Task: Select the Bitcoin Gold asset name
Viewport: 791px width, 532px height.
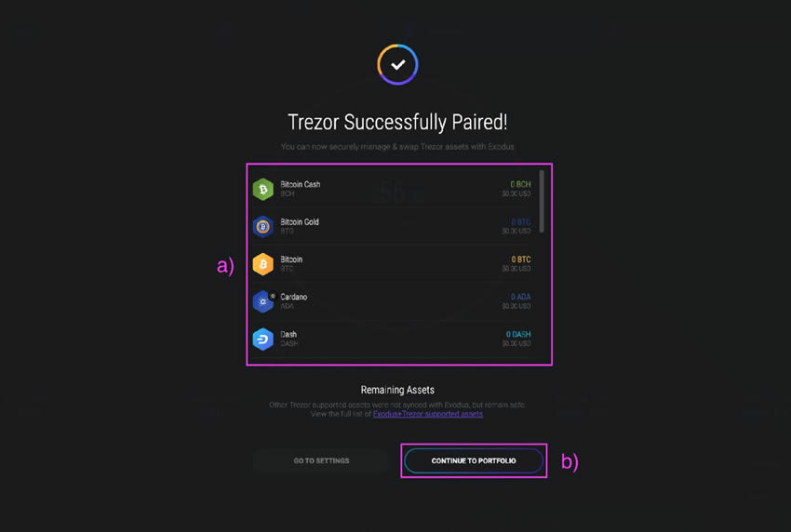Action: pos(300,222)
